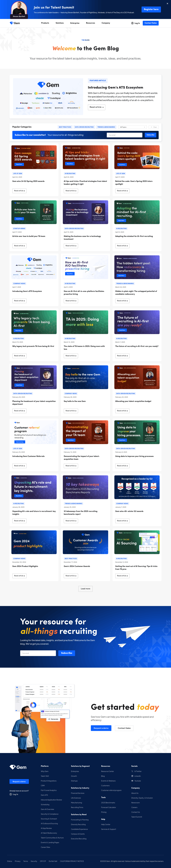The height and width of the screenshot is (868, 171).
Task: Open the footer Why Gem link
Action: [x=45, y=771]
